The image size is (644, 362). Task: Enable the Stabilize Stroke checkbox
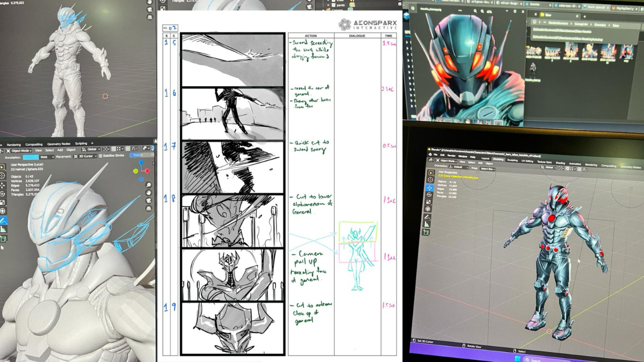[100, 156]
